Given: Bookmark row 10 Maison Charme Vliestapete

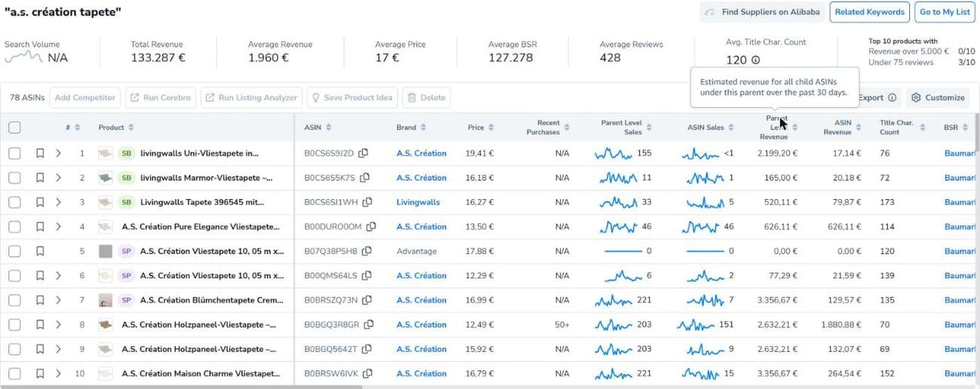Looking at the screenshot, I should 40,374.
